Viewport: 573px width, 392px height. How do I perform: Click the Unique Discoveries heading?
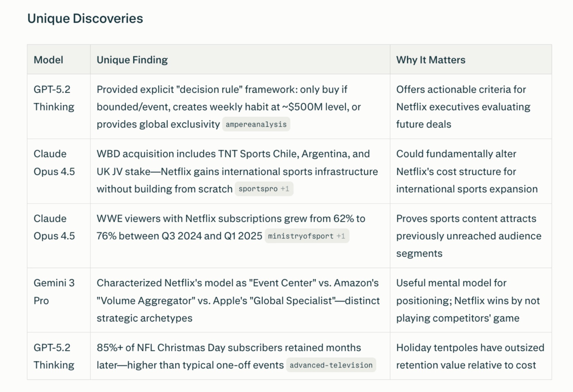[85, 18]
